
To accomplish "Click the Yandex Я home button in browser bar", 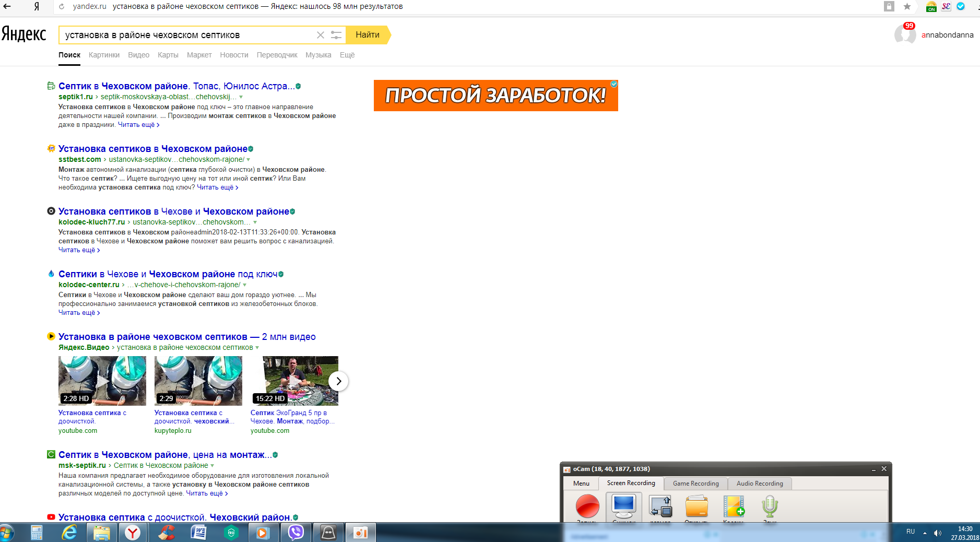I will pos(37,6).
